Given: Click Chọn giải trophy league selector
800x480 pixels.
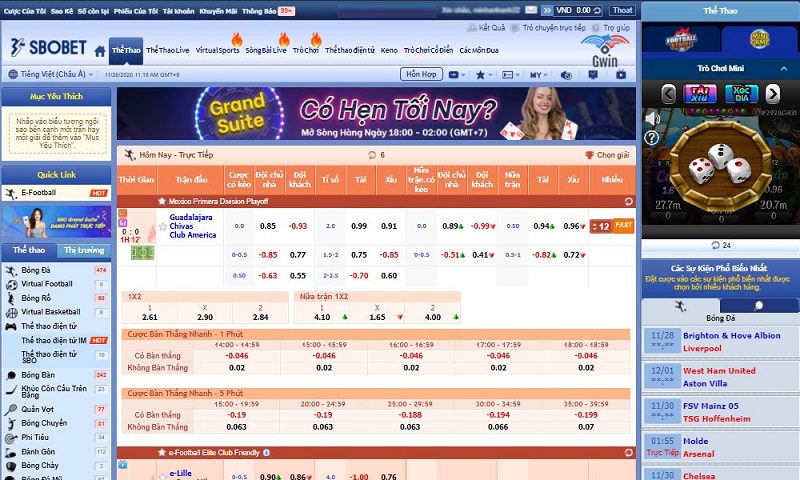Looking at the screenshot, I should point(607,155).
